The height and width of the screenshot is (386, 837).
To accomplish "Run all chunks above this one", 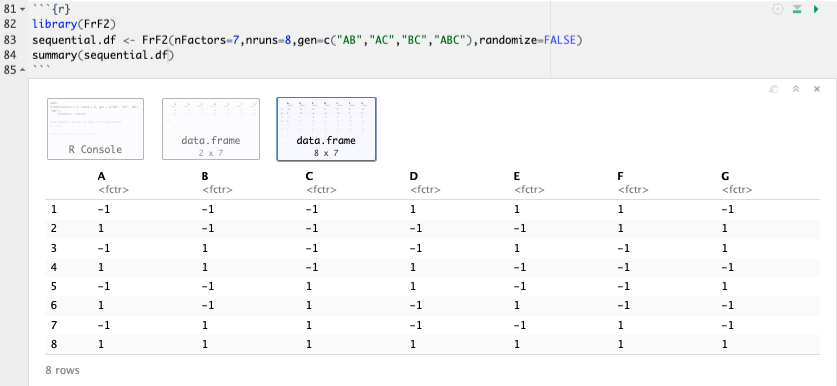I will click(797, 9).
